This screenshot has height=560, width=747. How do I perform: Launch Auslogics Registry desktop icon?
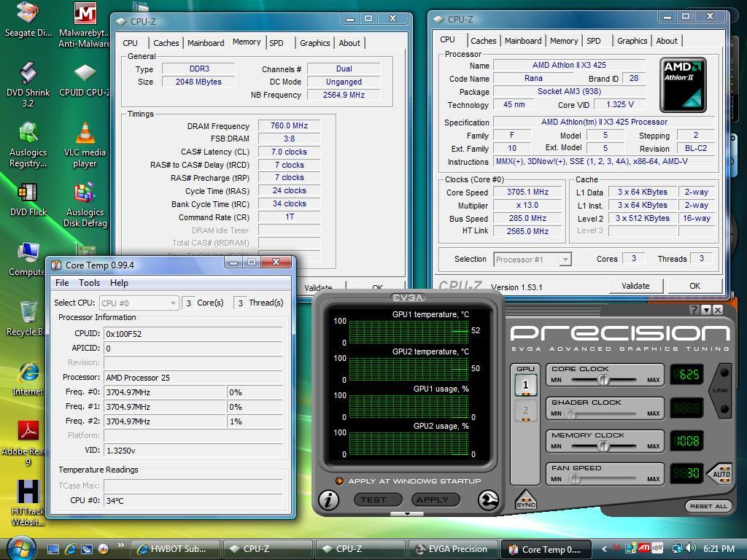point(28,145)
